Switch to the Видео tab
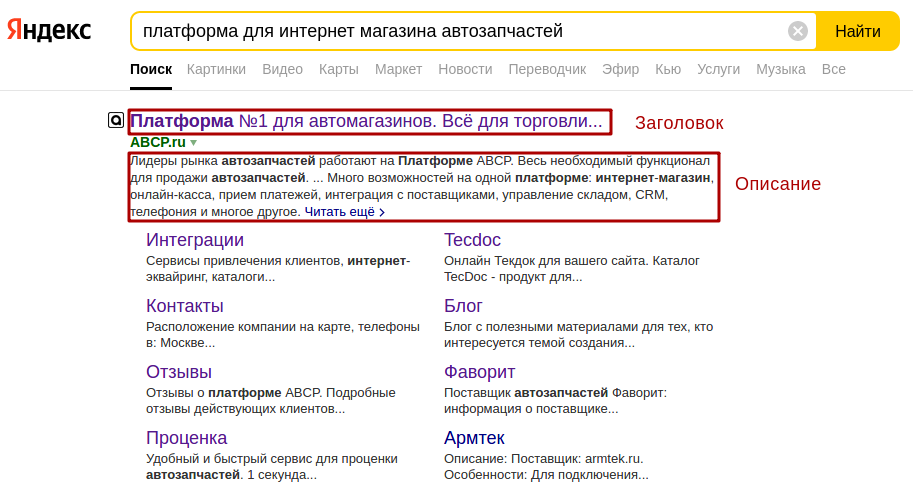This screenshot has width=913, height=488. pos(282,69)
